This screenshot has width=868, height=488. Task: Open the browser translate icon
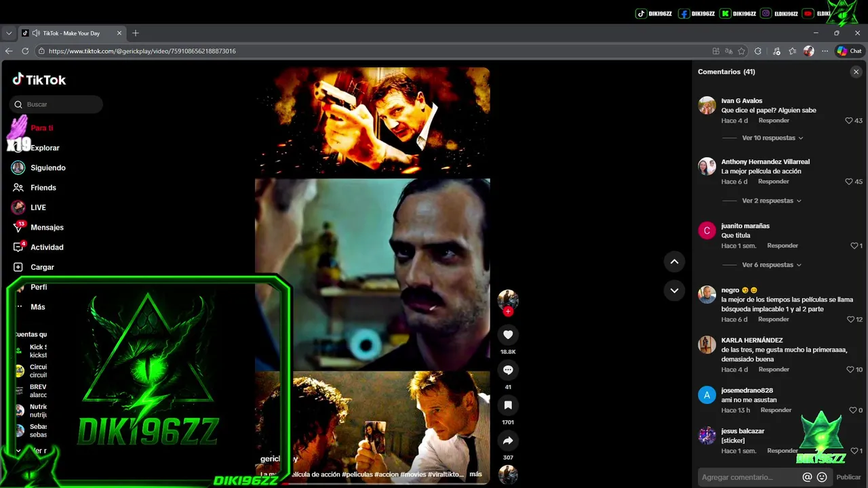click(x=729, y=51)
